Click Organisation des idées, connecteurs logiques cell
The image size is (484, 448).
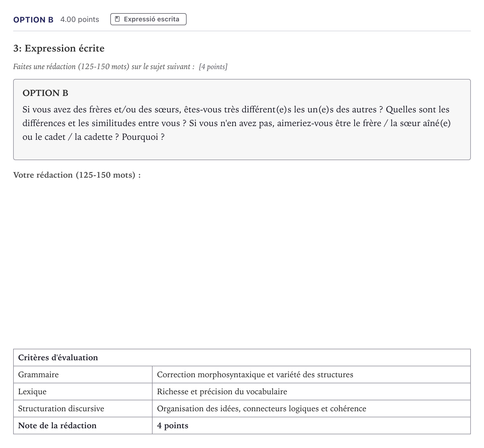[311, 409]
